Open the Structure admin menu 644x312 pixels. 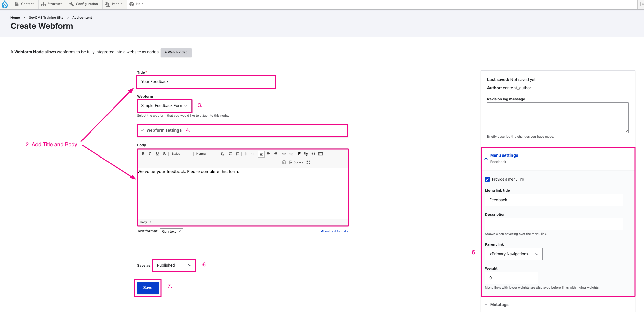pyautogui.click(x=52, y=4)
